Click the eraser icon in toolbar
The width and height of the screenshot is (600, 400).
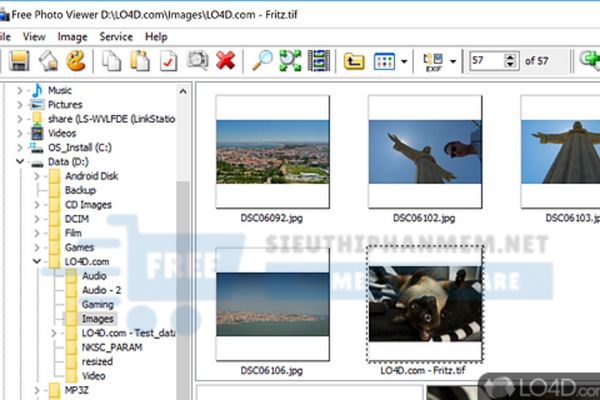click(48, 61)
